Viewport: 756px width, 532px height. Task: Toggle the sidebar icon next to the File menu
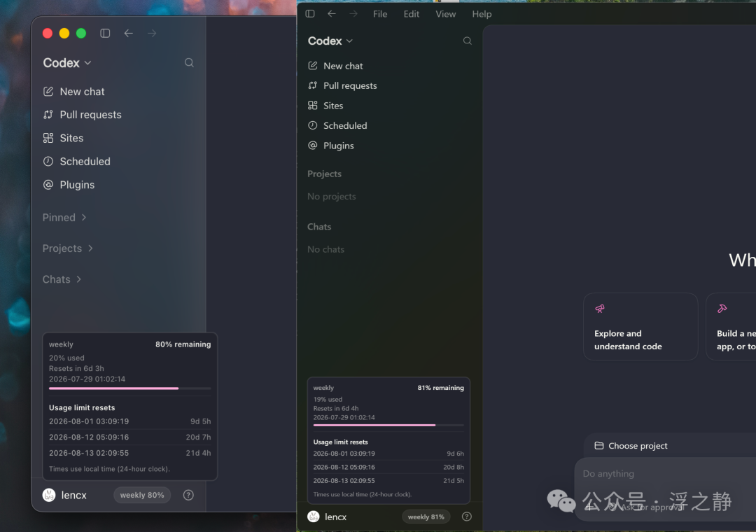(x=310, y=14)
